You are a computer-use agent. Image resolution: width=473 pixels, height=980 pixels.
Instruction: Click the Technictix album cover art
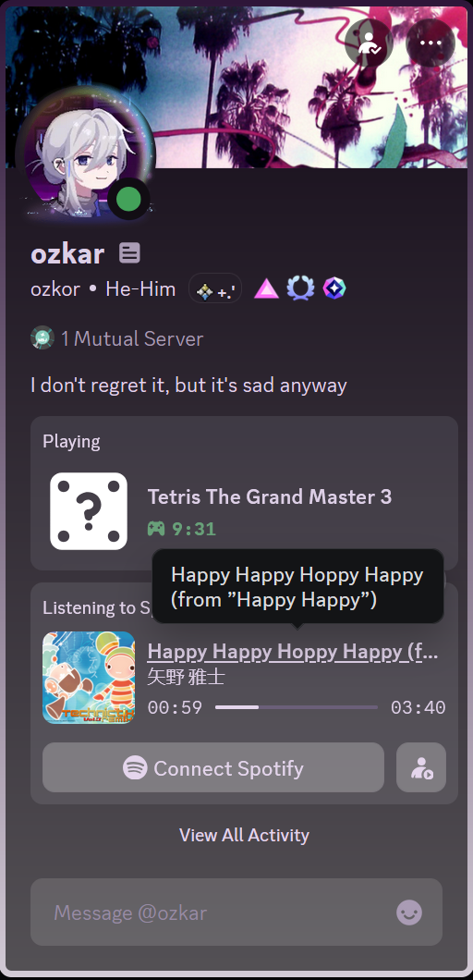[89, 678]
